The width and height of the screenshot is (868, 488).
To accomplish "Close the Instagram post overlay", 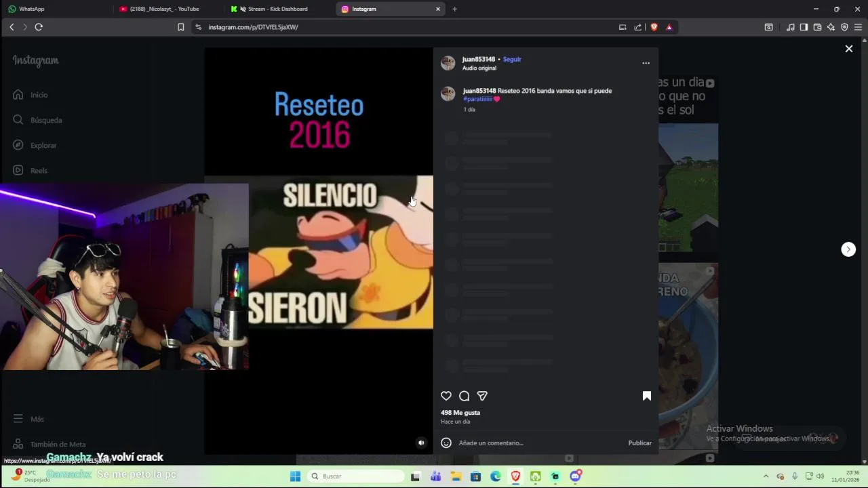I will (x=849, y=49).
